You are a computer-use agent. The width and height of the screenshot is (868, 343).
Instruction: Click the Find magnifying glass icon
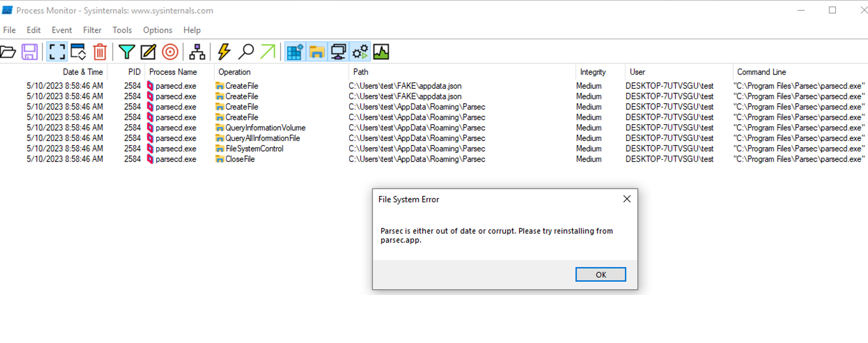pyautogui.click(x=246, y=52)
